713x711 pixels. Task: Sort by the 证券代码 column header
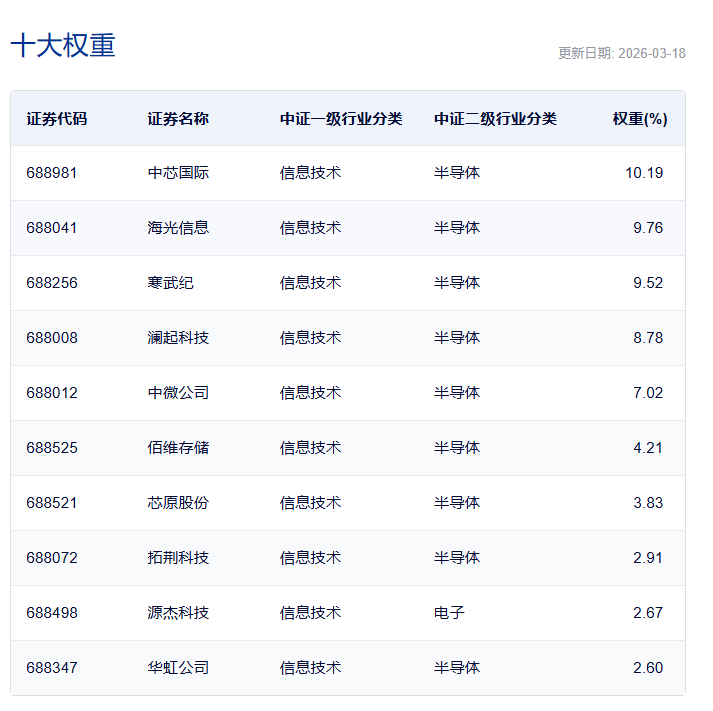(57, 119)
